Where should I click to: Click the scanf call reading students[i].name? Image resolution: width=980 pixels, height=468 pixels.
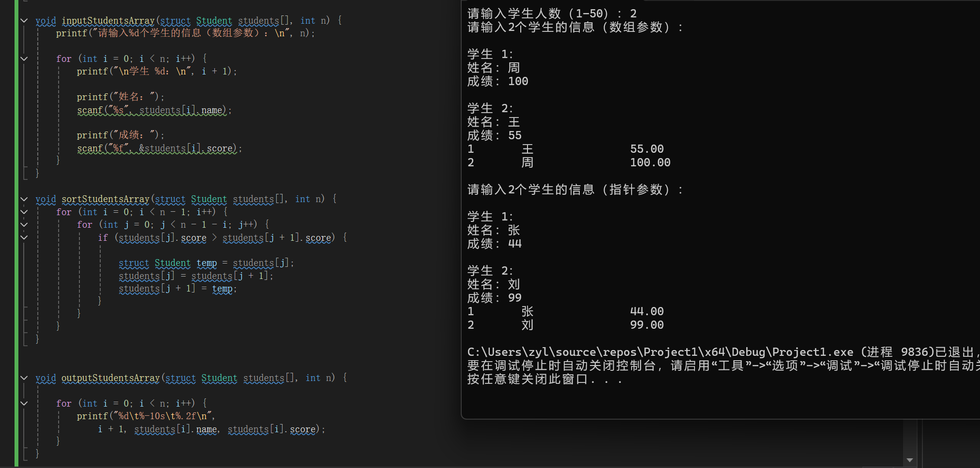(154, 110)
